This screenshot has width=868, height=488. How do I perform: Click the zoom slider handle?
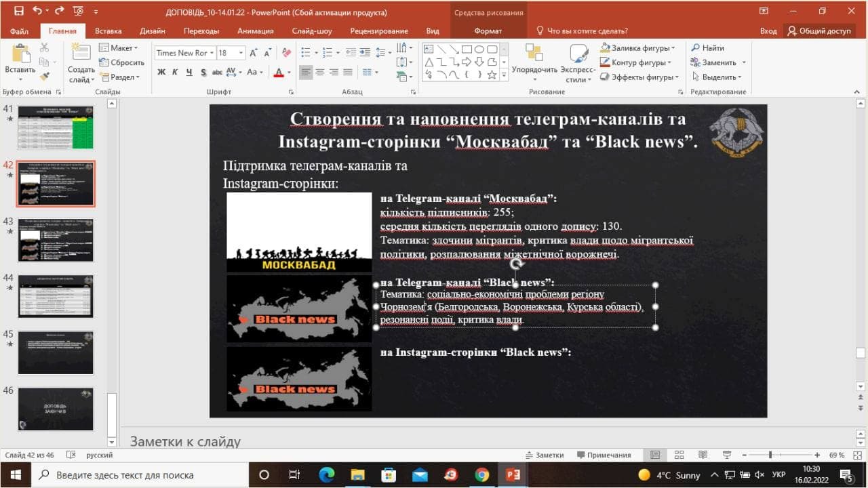coord(770,455)
